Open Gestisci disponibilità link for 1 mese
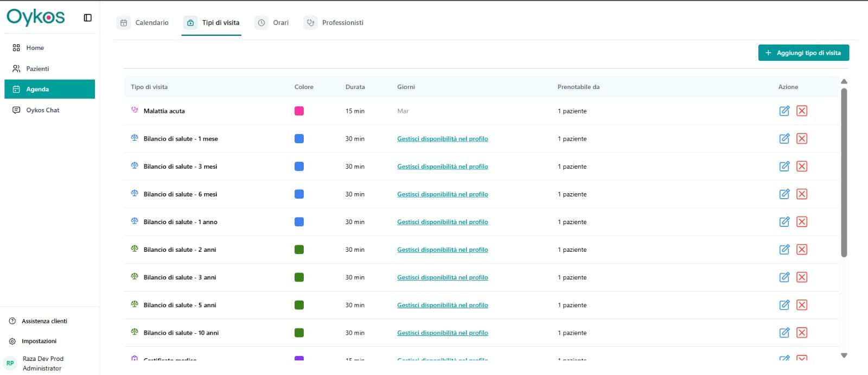The image size is (868, 375). (x=443, y=139)
